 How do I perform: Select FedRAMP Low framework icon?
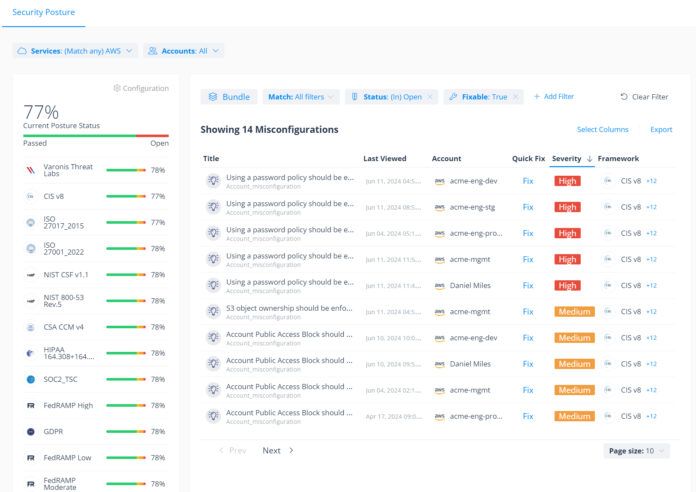pyautogui.click(x=31, y=458)
